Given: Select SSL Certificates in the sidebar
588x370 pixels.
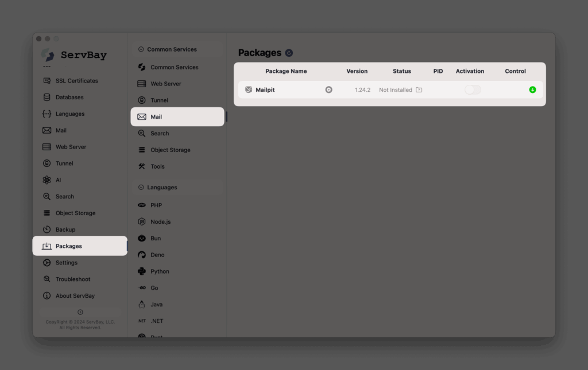Looking at the screenshot, I should (76, 81).
